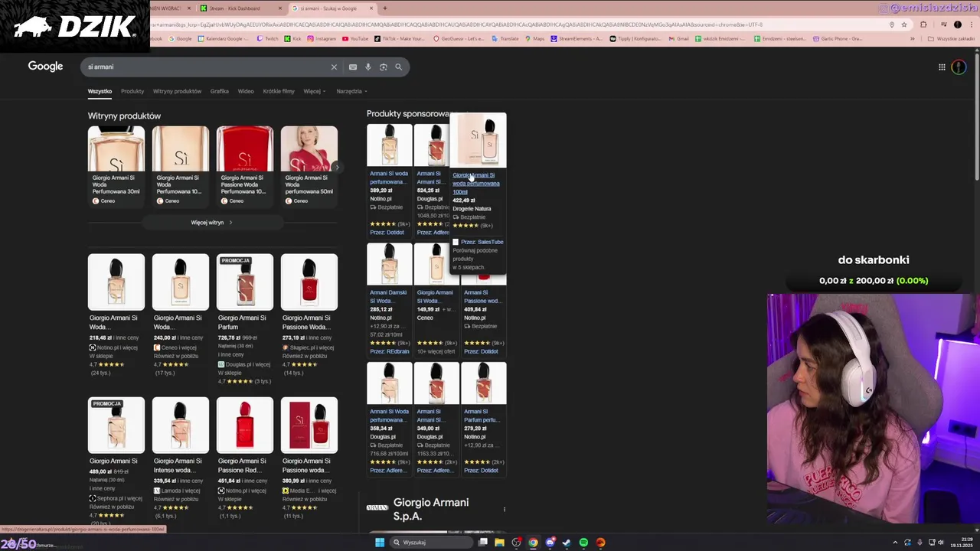Viewport: 980px width, 551px height.
Task: Open the Gmail bookmark
Action: point(678,38)
